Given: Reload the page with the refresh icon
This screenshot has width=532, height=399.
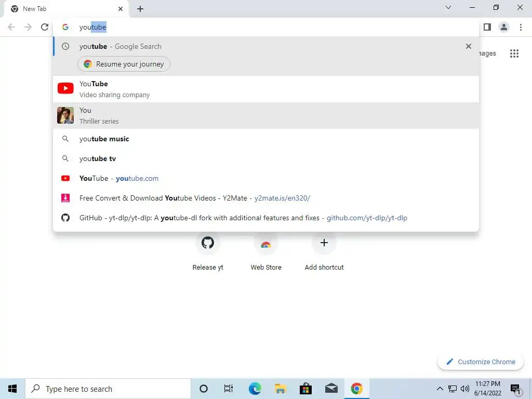Looking at the screenshot, I should 45,27.
